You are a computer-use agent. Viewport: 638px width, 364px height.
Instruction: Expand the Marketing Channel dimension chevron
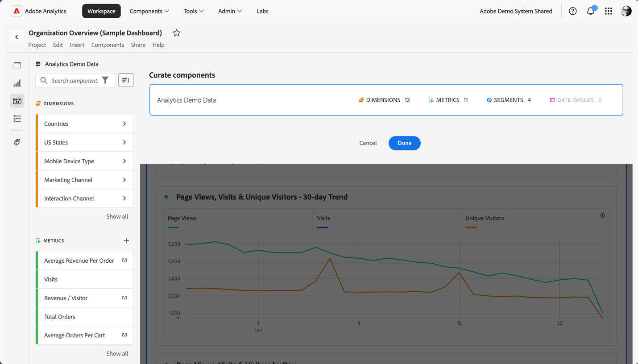(124, 180)
